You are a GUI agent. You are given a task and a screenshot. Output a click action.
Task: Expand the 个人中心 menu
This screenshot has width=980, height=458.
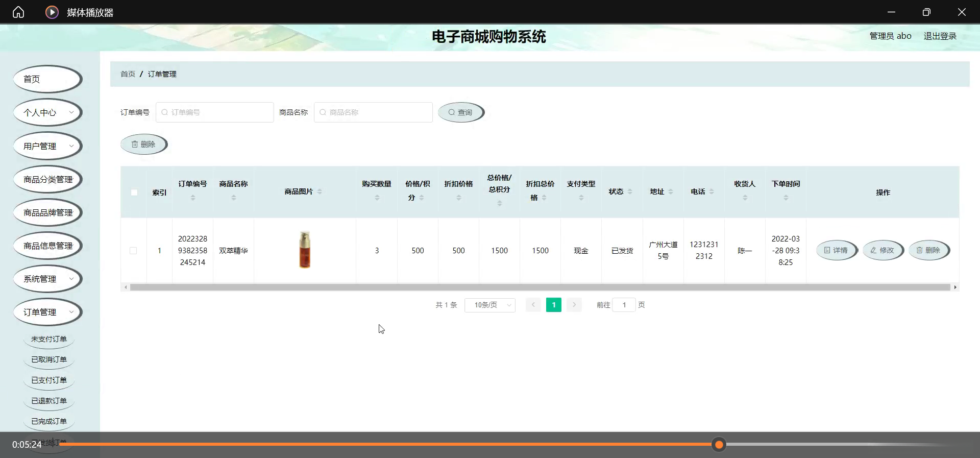point(47,112)
